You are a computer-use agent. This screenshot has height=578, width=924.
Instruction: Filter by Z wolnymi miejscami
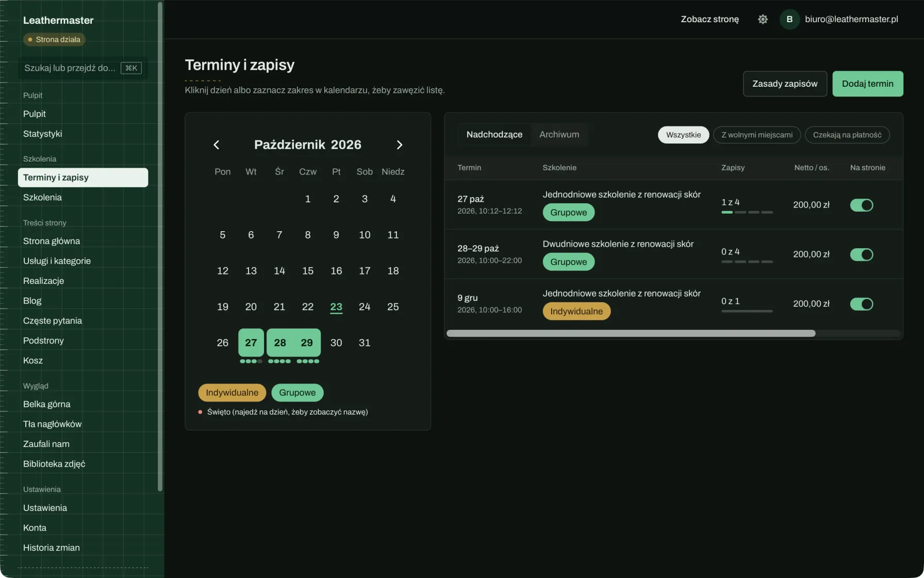(x=756, y=135)
